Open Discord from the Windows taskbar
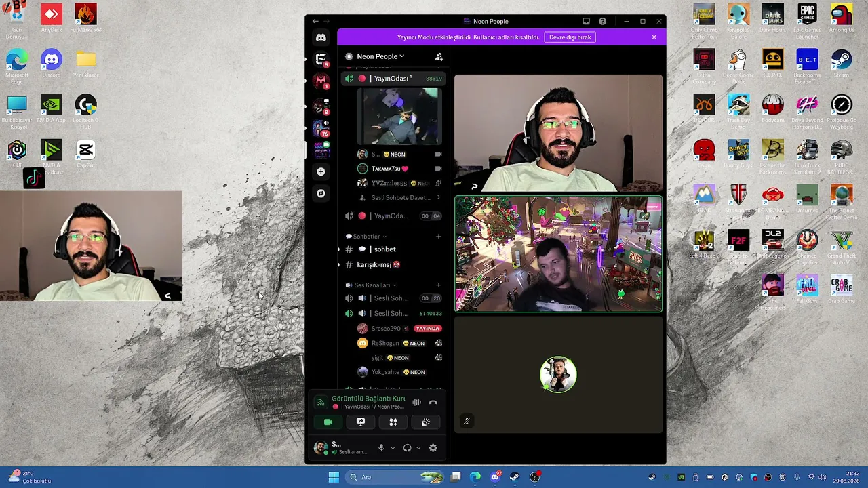 pyautogui.click(x=495, y=477)
